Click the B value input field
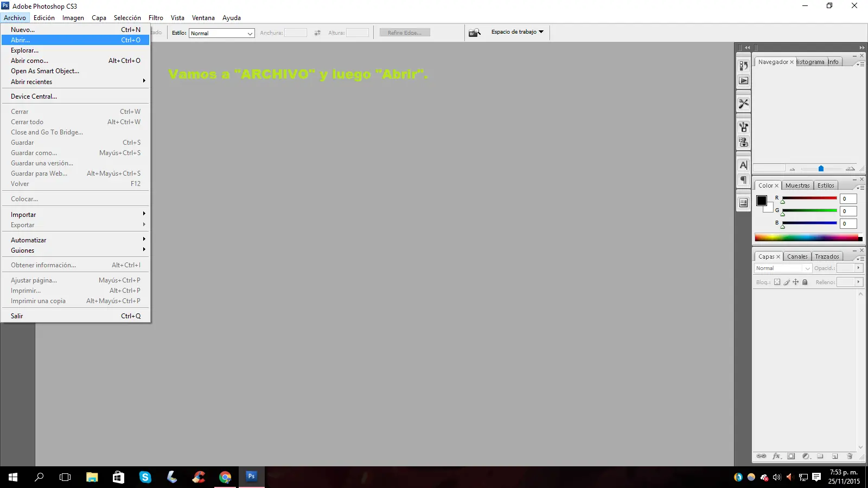 (848, 223)
